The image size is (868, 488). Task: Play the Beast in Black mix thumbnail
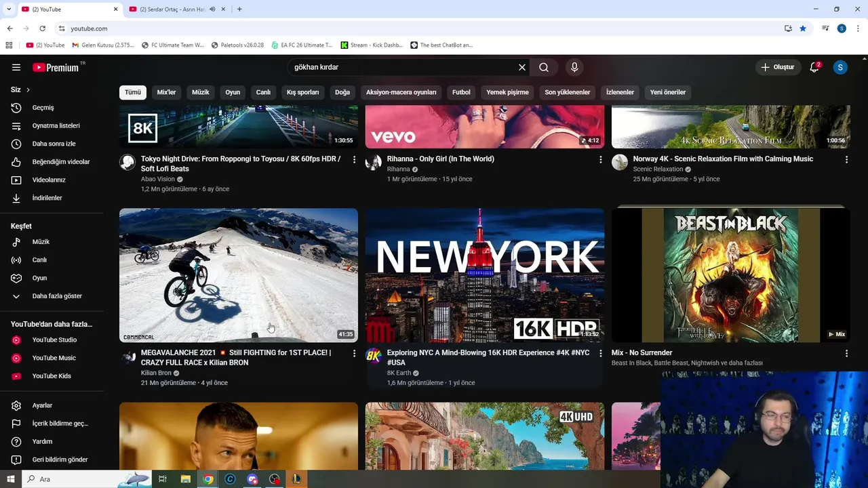(731, 275)
